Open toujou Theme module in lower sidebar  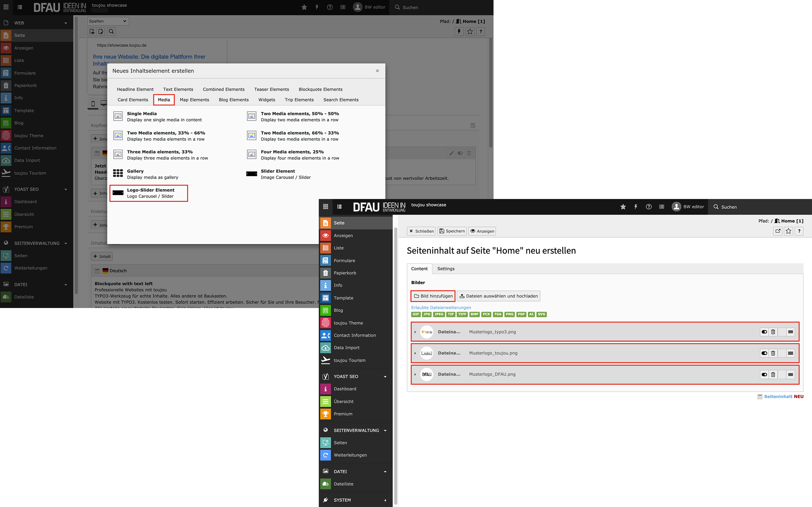click(x=348, y=323)
